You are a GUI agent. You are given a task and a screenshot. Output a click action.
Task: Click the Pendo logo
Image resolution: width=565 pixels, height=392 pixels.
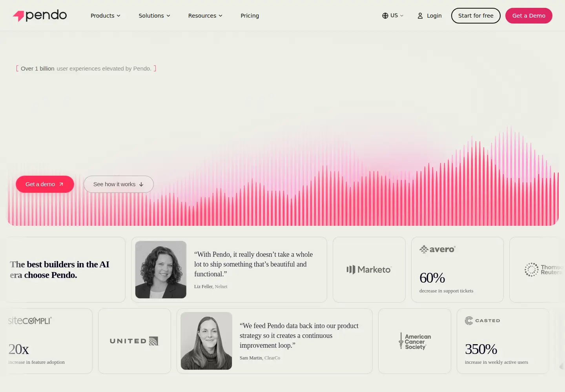click(x=40, y=16)
